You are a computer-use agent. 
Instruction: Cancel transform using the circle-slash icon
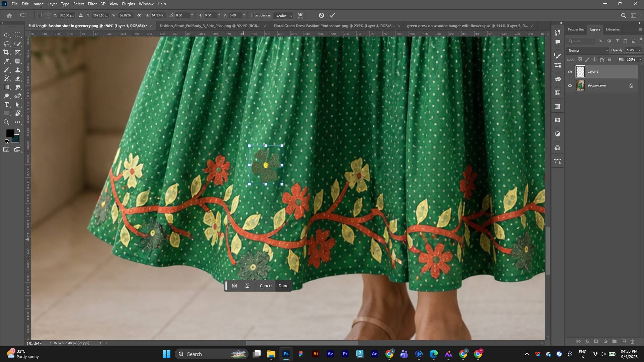click(x=321, y=15)
